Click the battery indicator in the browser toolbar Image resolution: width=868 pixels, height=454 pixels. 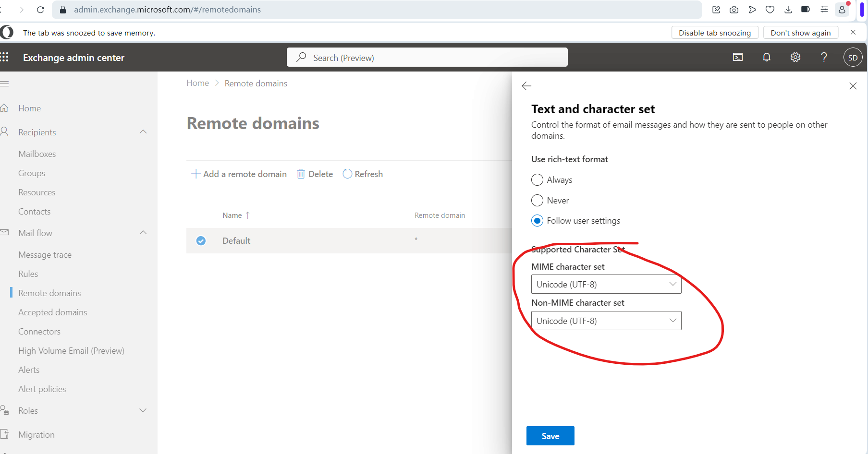[806, 9]
